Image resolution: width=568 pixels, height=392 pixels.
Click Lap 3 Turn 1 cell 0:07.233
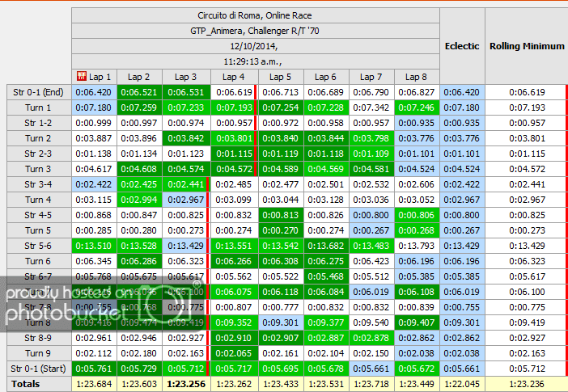(x=186, y=107)
